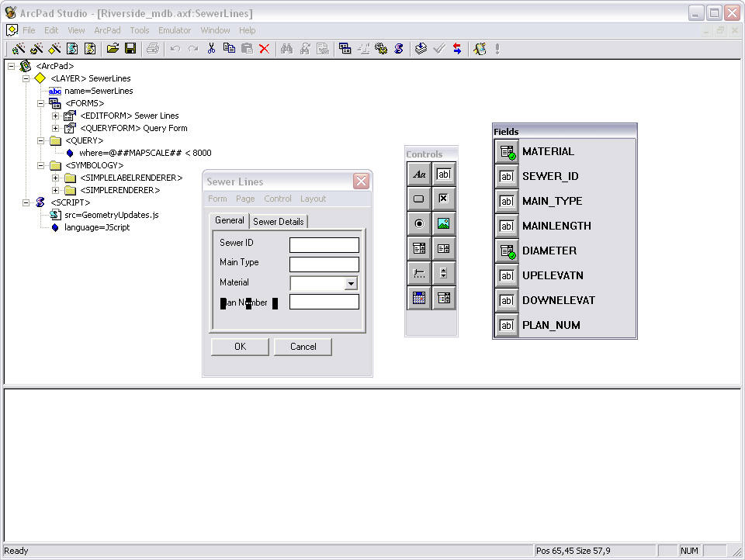Select the List box control in Controls
This screenshot has height=560, width=745.
click(444, 248)
